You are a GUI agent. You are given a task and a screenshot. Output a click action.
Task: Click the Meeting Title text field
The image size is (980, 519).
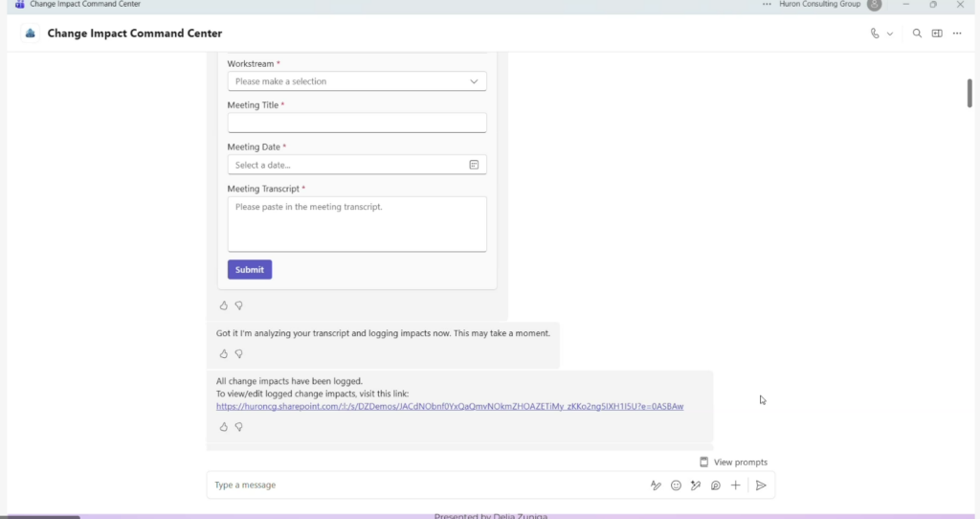[356, 123]
